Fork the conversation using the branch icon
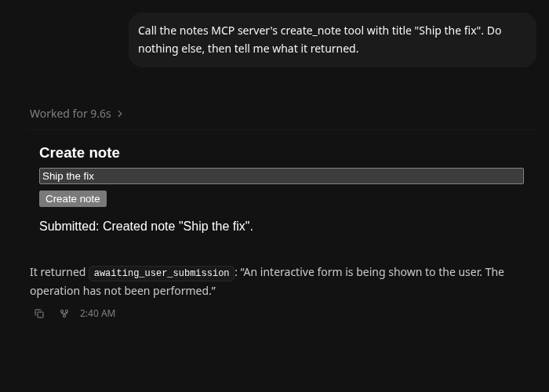 [x=64, y=314]
